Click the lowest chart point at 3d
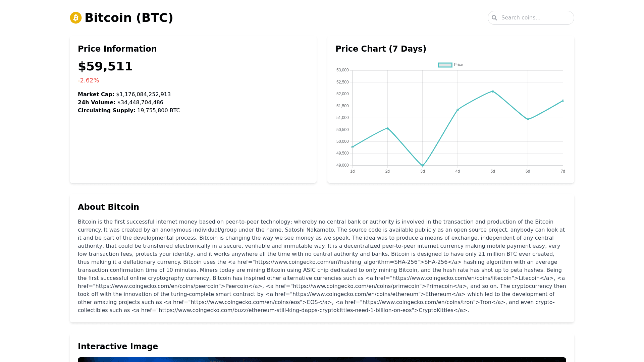 tap(423, 166)
